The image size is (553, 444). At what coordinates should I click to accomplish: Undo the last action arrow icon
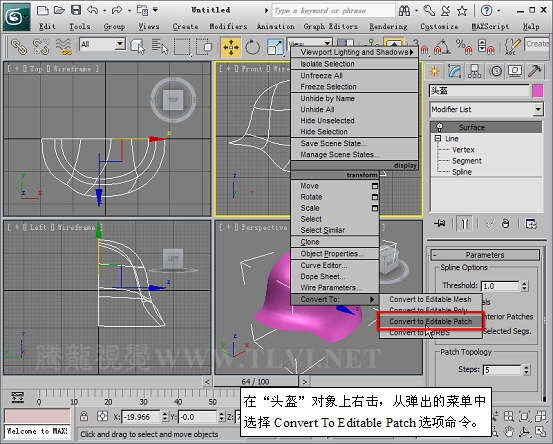[x=93, y=10]
